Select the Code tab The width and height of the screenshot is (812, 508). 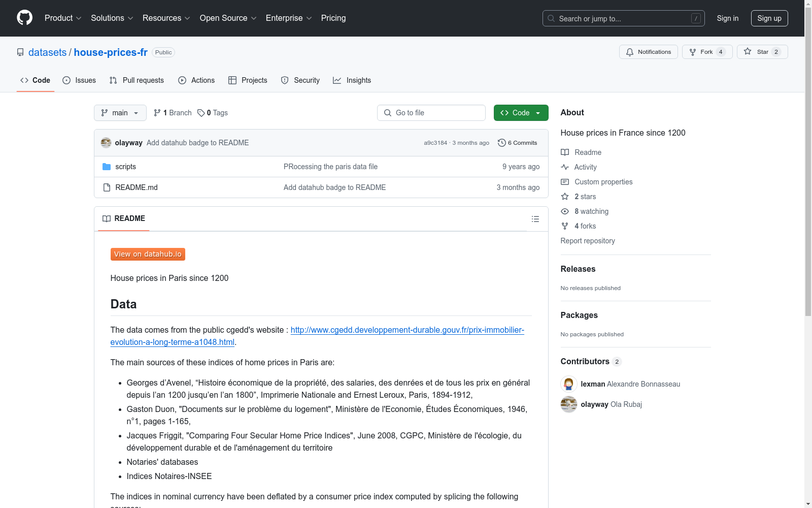36,80
